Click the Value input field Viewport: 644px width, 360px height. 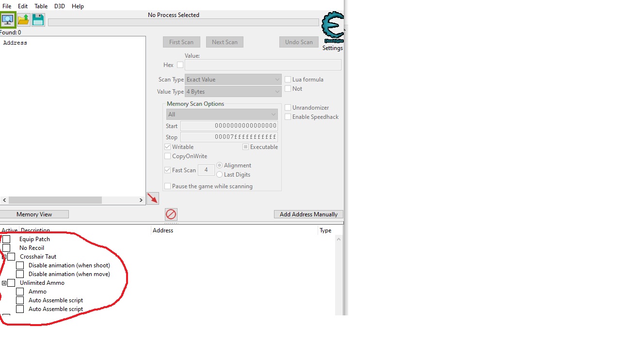263,65
